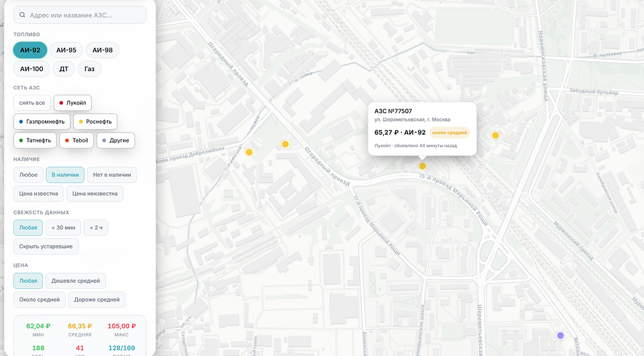The image size is (644, 356).
Task: Click the yellow marker near Звёздный бульвар
Action: tap(495, 135)
